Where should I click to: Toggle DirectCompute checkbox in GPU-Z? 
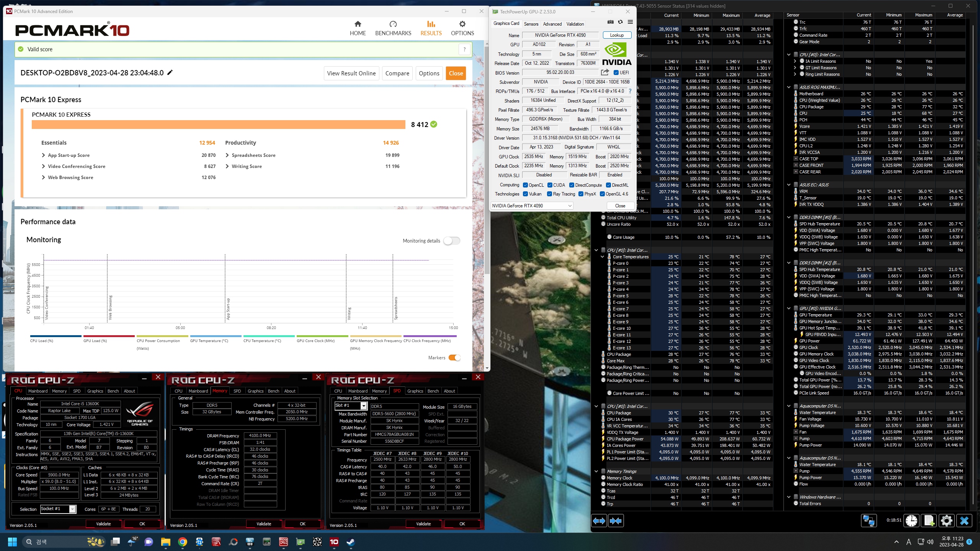tap(572, 185)
